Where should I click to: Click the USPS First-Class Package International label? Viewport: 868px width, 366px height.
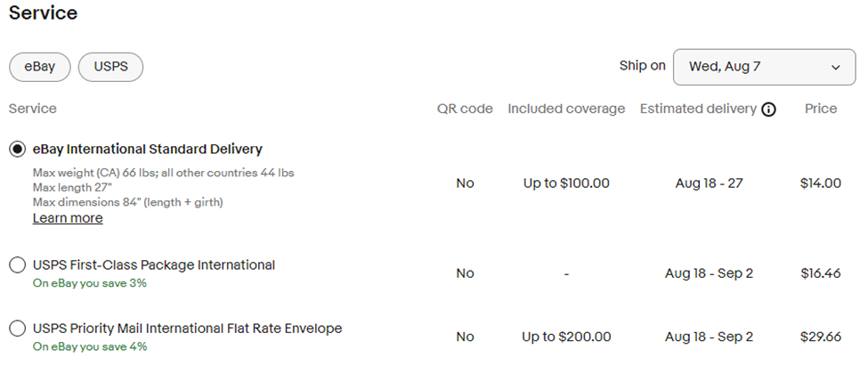coord(154,265)
